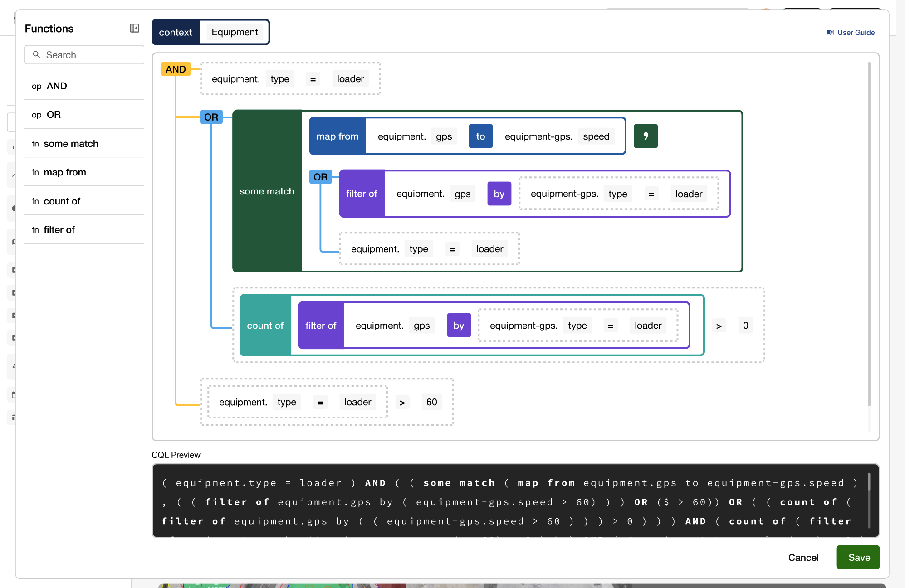
Task: Collapse the Functions panel sidebar icon
Action: pos(135,28)
